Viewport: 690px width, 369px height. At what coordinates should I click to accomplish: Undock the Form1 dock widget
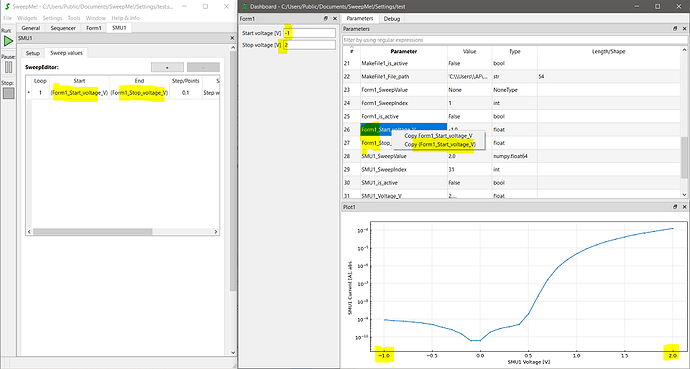point(326,18)
